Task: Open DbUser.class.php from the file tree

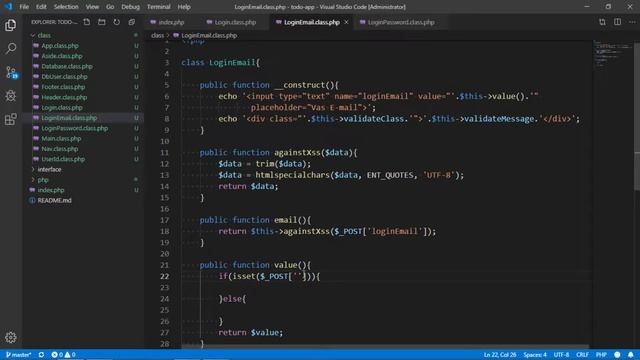Action: coord(64,76)
